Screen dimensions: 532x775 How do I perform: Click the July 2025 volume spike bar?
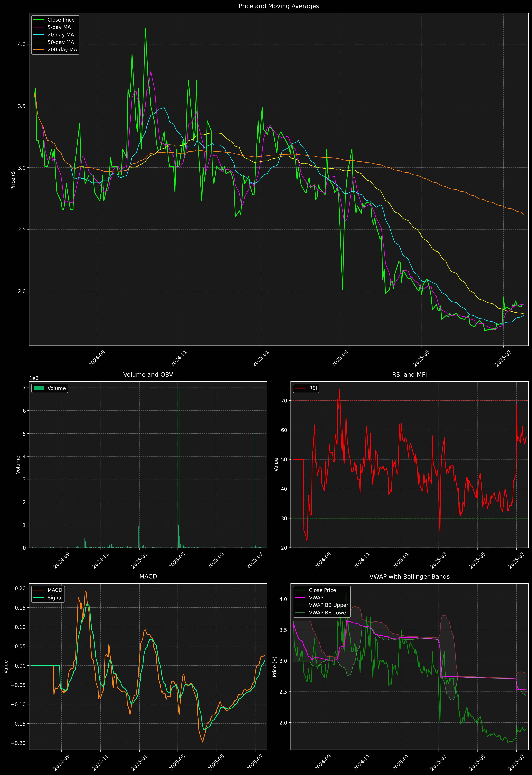[x=255, y=488]
